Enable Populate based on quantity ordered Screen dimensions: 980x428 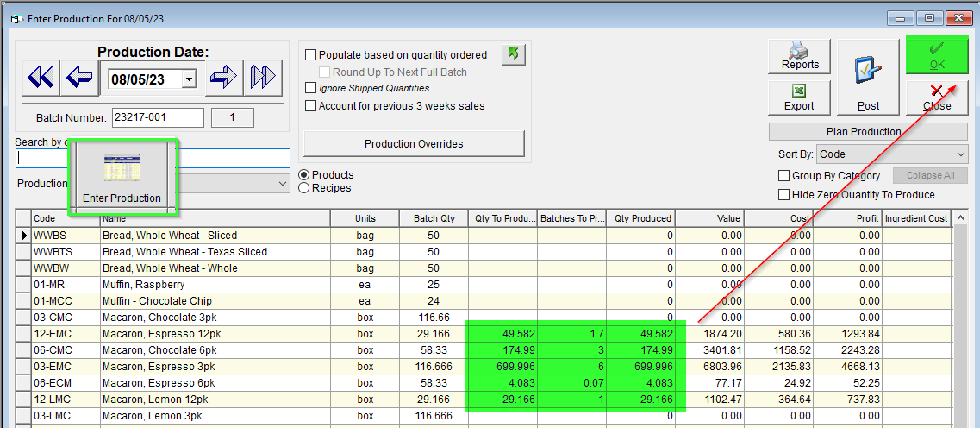pyautogui.click(x=310, y=55)
